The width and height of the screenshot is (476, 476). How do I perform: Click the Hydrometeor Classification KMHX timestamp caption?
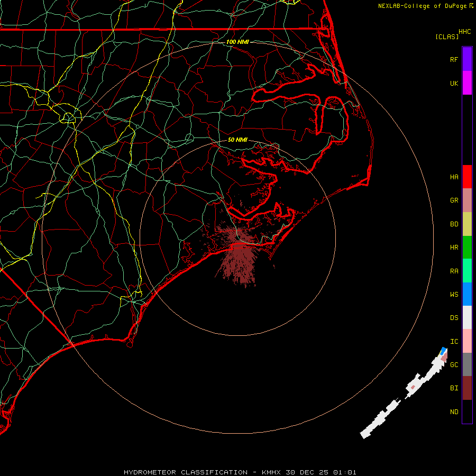tap(240, 472)
